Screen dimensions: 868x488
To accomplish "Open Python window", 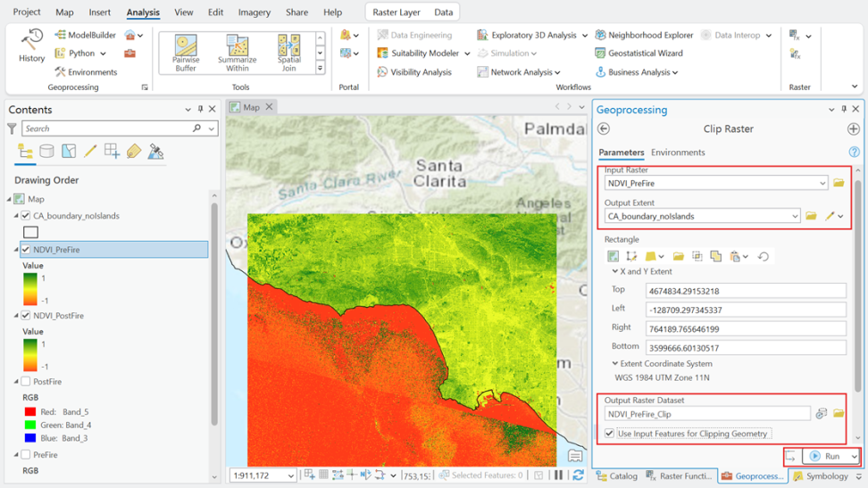I will [79, 54].
